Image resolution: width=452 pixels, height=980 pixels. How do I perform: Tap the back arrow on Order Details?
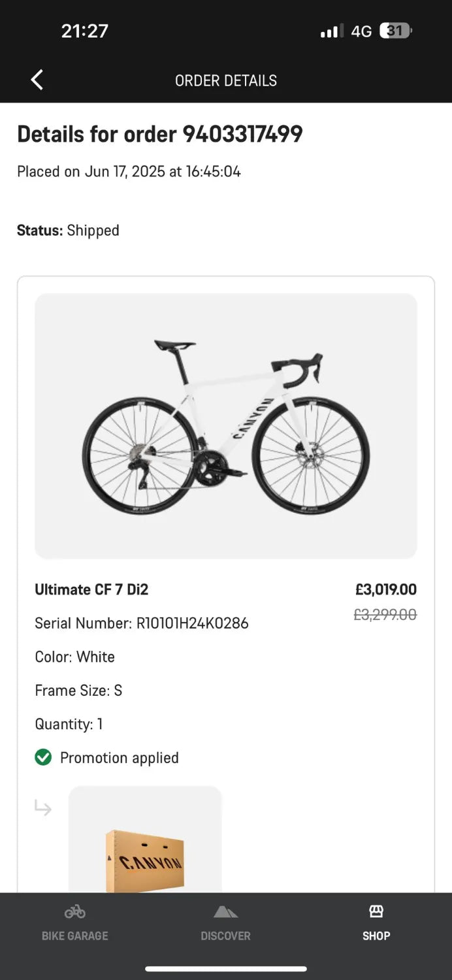(36, 79)
